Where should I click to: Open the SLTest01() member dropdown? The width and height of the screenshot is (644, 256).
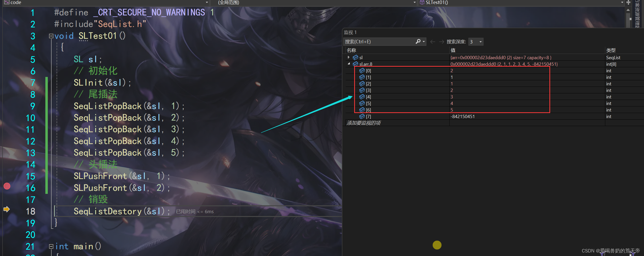click(x=622, y=3)
